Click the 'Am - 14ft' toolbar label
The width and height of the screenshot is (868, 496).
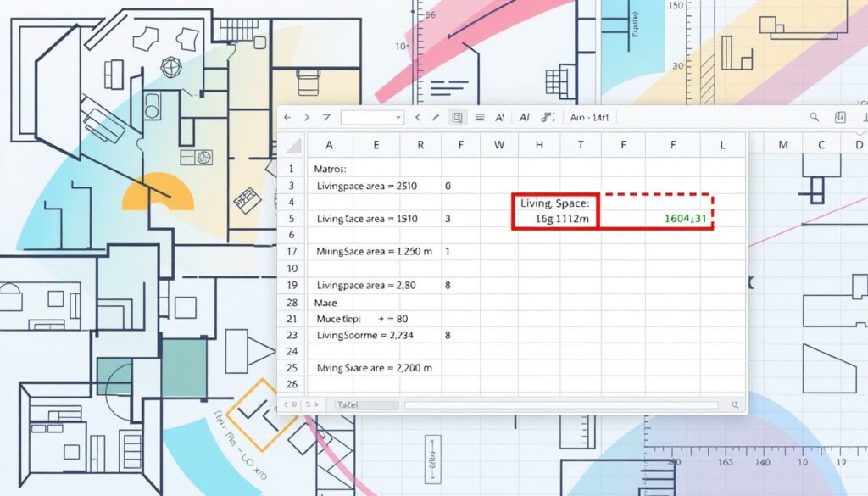(x=590, y=117)
